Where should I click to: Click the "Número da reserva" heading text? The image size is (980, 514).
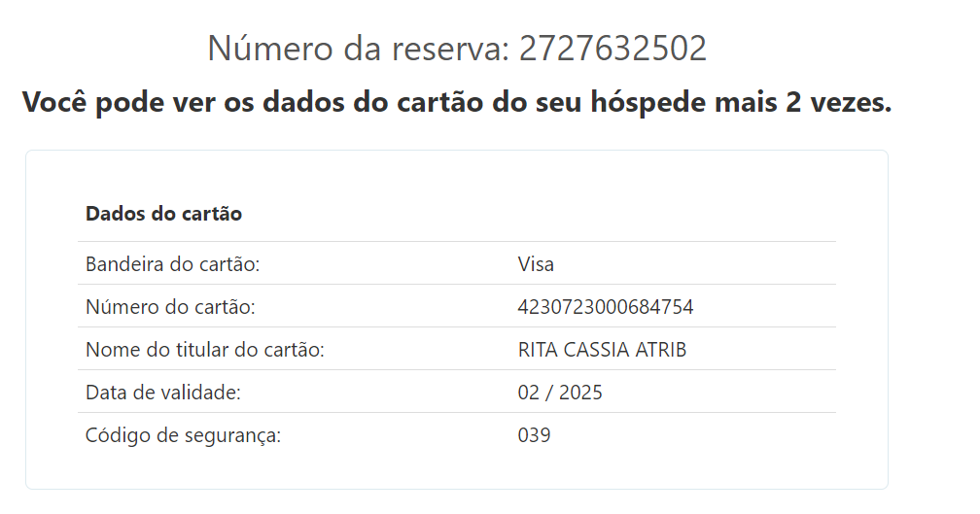click(357, 49)
